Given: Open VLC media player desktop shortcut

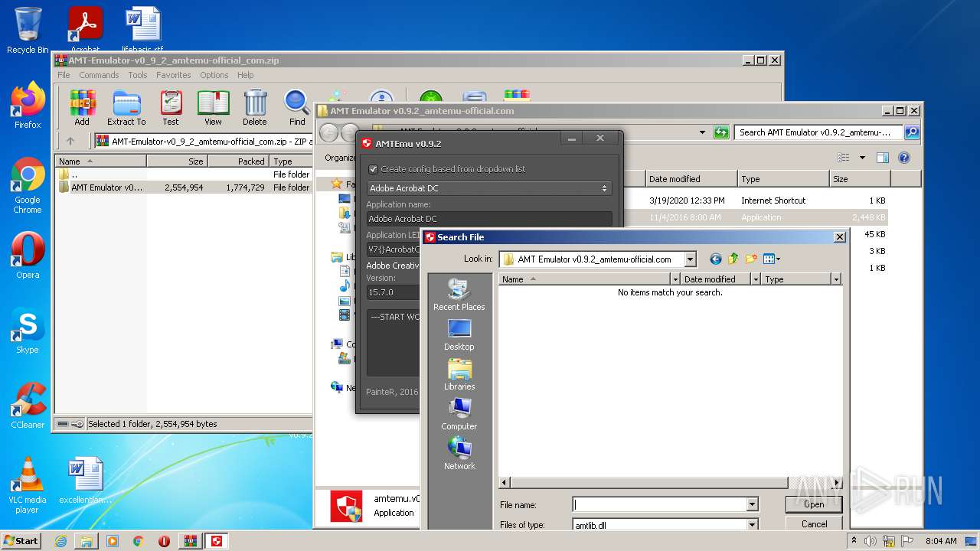Looking at the screenshot, I should (x=28, y=486).
